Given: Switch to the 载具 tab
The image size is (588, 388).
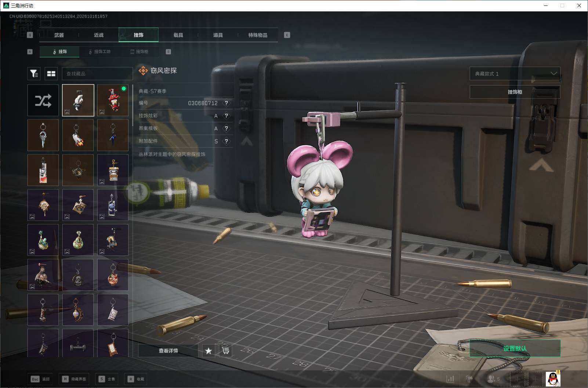Looking at the screenshot, I should pyautogui.click(x=178, y=35).
